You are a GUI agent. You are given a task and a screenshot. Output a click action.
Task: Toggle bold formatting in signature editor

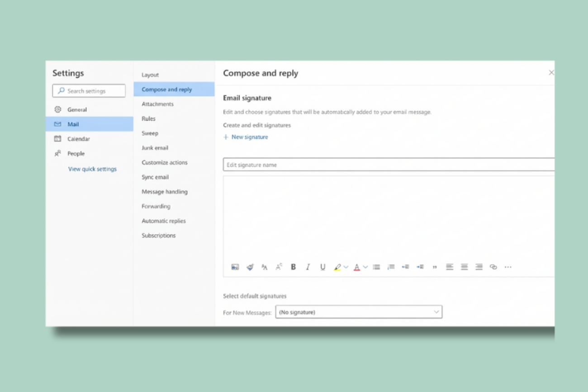tap(293, 267)
